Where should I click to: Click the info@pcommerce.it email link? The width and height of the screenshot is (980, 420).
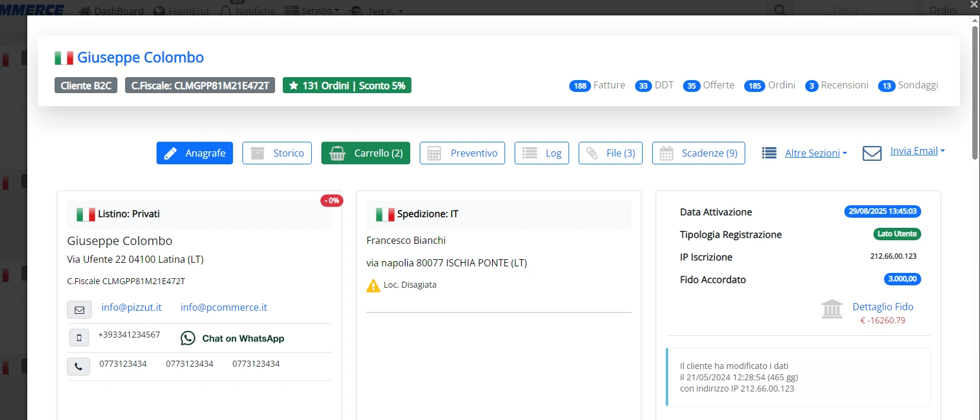click(224, 307)
